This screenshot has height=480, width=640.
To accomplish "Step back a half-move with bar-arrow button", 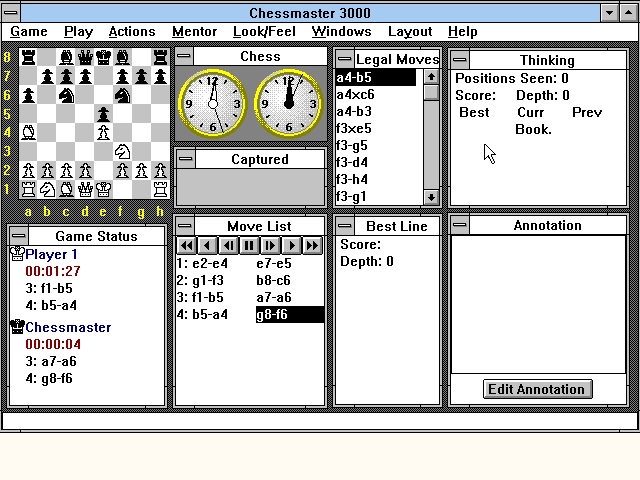I will coord(229,246).
